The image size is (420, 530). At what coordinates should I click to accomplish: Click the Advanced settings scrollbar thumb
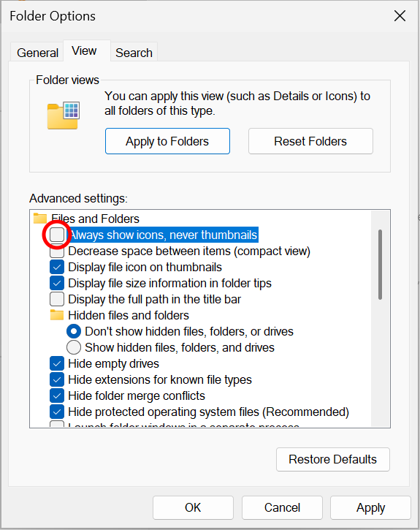point(380,265)
